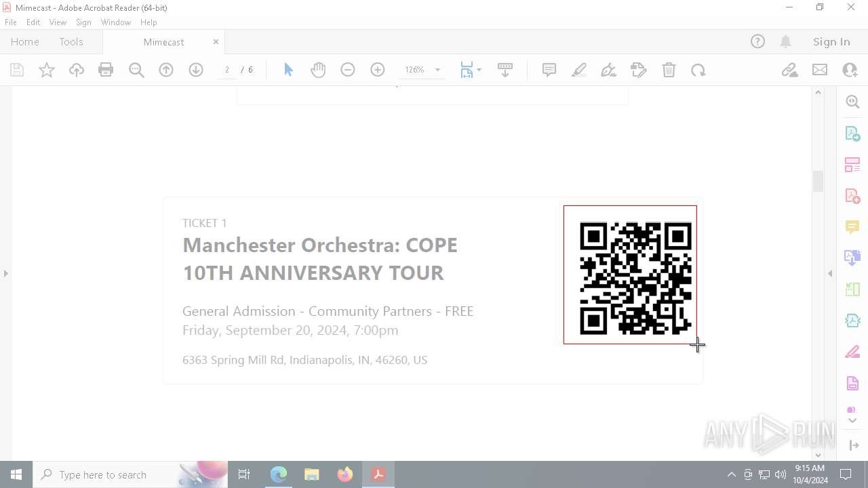Viewport: 868px width, 488px height.
Task: Zoom out with the minus button
Action: point(348,70)
